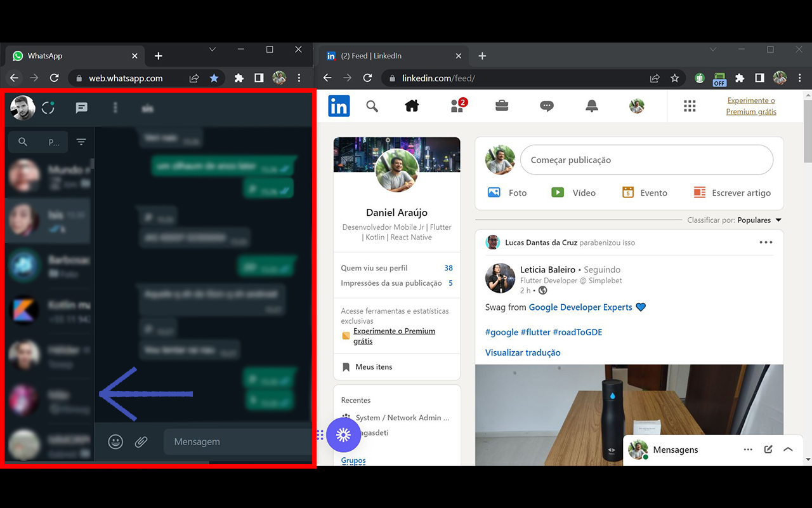
Task: Click the Visualizar tradução link
Action: click(x=523, y=352)
